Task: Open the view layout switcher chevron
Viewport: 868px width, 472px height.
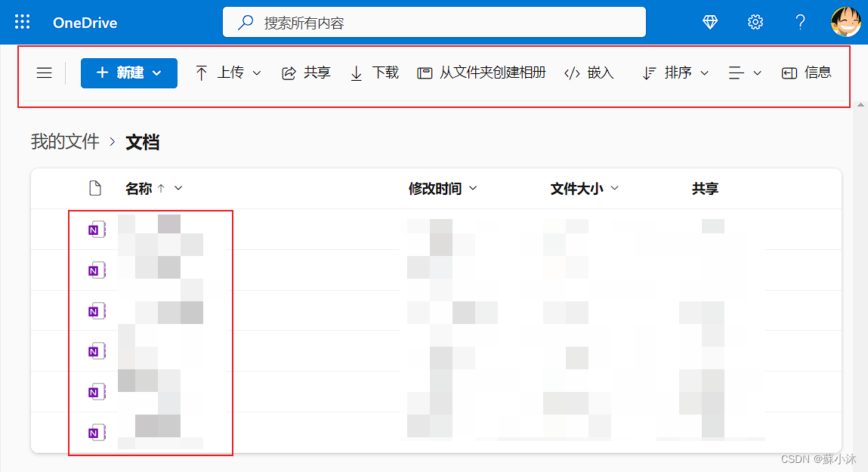Action: [758, 72]
